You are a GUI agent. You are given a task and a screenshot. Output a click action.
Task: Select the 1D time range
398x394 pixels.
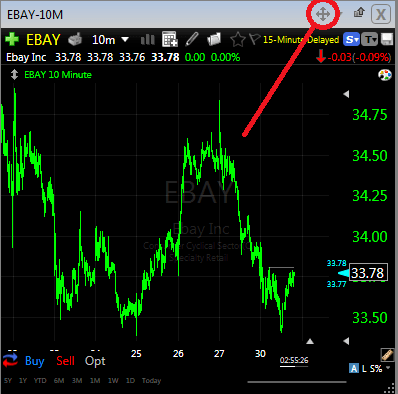click(130, 381)
